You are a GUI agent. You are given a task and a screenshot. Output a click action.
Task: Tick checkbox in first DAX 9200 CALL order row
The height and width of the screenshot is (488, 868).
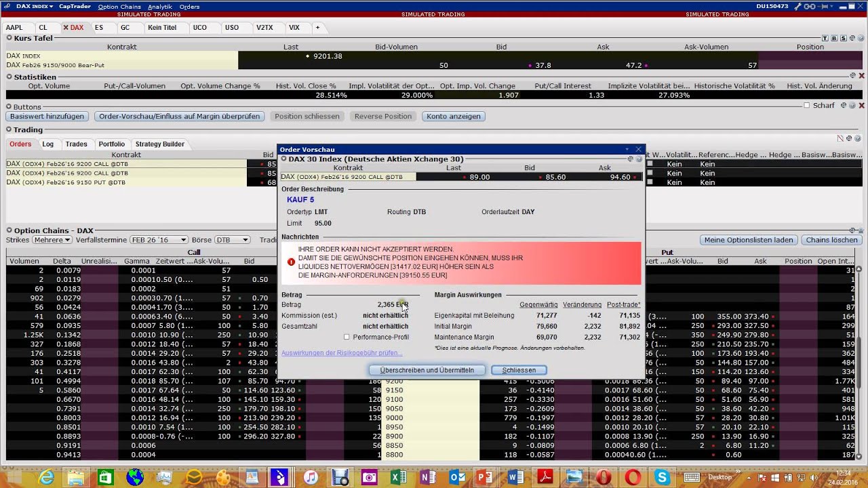(x=650, y=164)
